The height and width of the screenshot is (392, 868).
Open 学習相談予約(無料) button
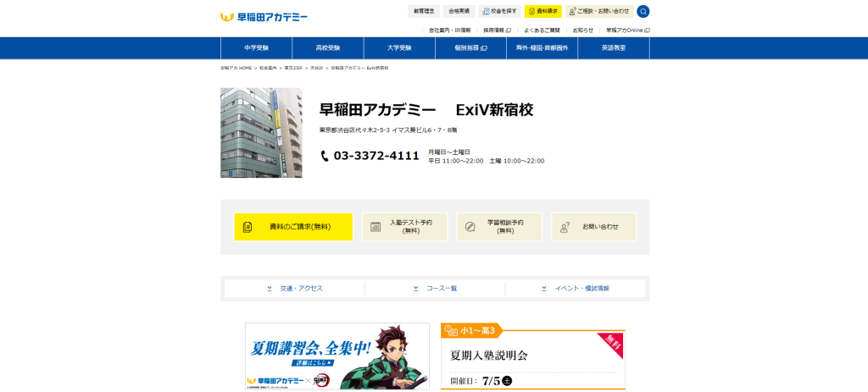[499, 227]
